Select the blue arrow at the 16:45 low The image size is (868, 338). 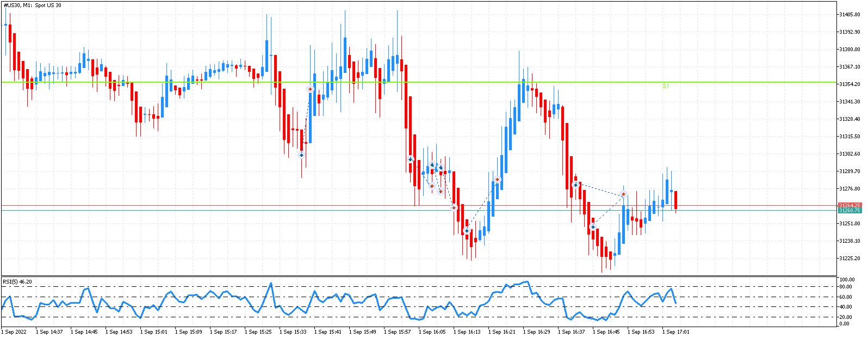593,226
